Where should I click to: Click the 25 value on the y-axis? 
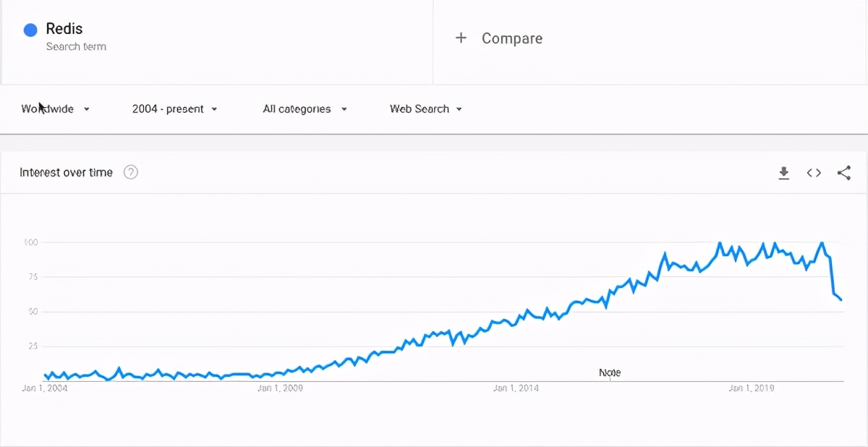[31, 346]
